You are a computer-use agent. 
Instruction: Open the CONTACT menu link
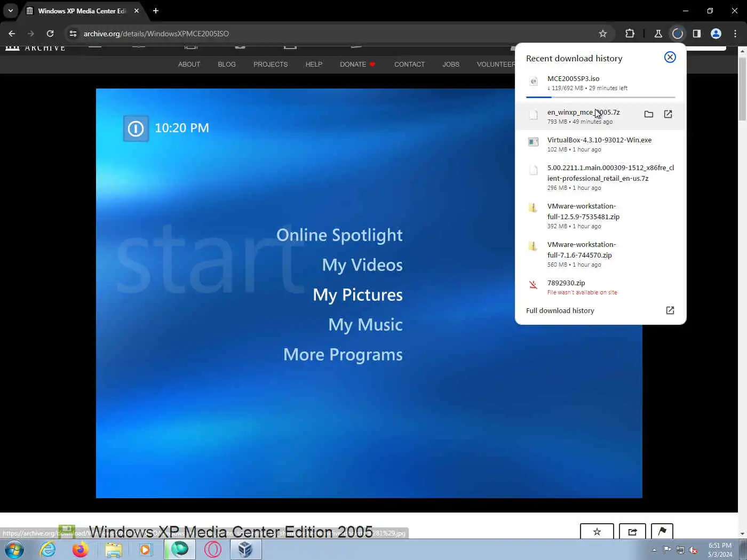409,64
